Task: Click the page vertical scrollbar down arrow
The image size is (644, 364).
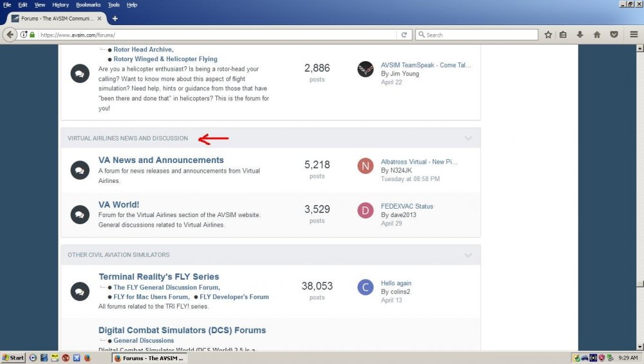Action: pyautogui.click(x=640, y=347)
